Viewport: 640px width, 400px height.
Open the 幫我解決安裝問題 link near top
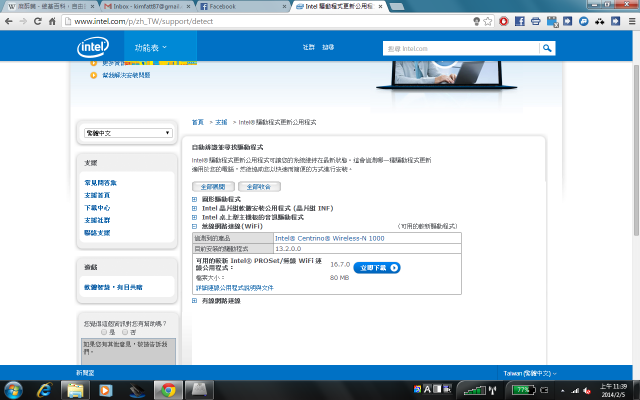pyautogui.click(x=126, y=75)
